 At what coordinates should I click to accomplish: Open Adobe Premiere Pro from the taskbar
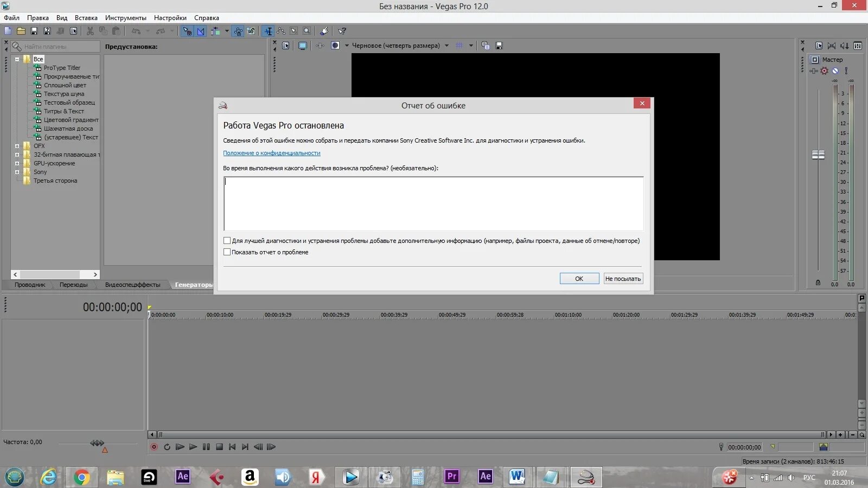[x=451, y=477]
